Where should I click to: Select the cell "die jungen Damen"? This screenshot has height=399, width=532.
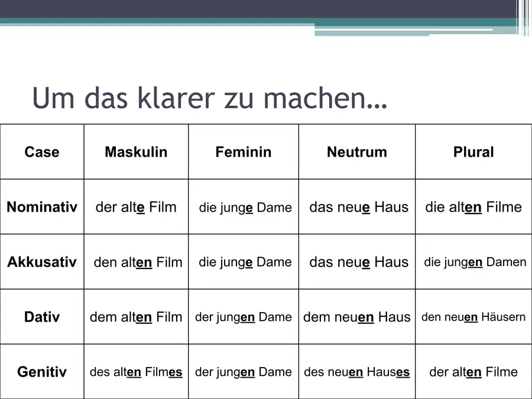[473, 262]
